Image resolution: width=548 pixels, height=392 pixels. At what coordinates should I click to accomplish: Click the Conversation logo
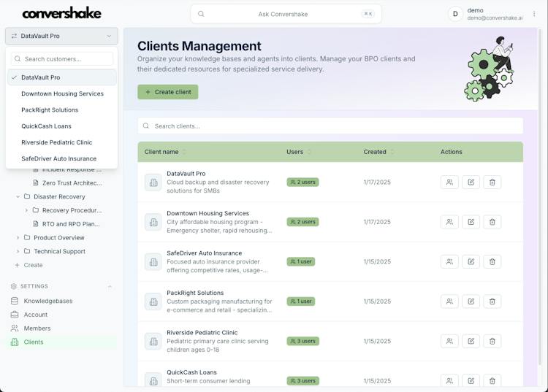click(x=61, y=13)
